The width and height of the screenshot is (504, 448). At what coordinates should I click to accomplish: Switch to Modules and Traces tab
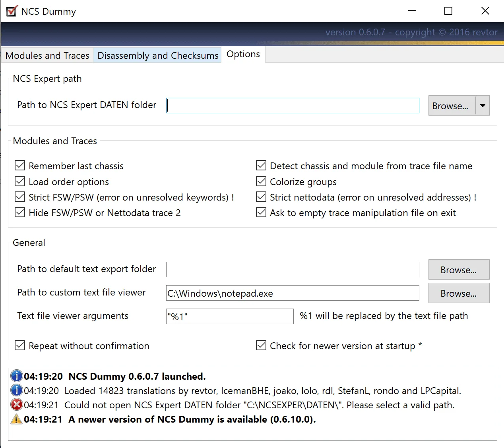click(47, 56)
